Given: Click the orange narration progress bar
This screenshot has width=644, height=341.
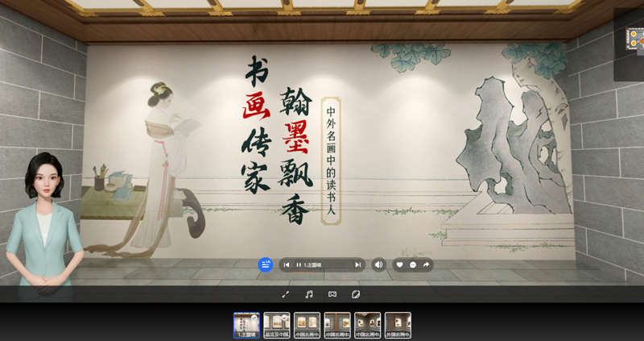Looking at the screenshot, I should click(x=304, y=272).
